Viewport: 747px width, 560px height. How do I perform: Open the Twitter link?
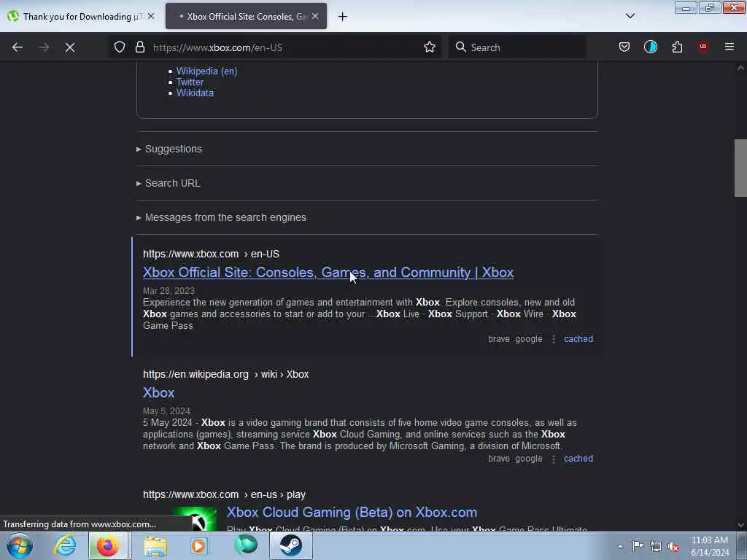(x=190, y=82)
